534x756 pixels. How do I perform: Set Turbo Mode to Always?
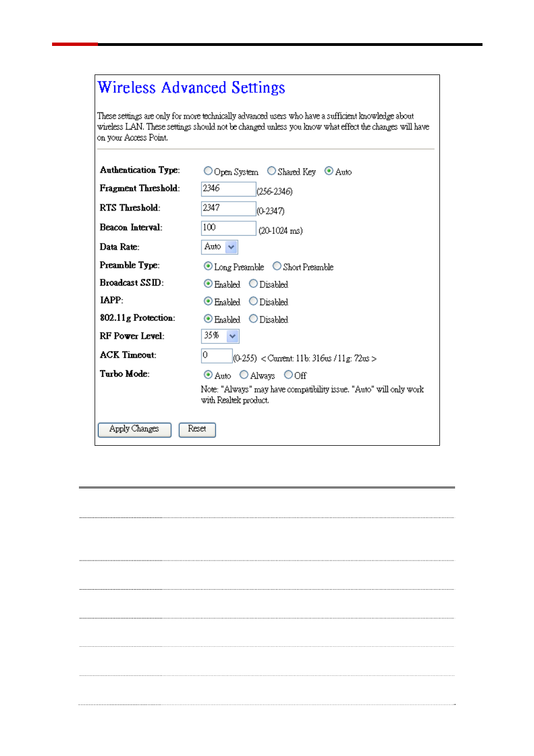244,375
